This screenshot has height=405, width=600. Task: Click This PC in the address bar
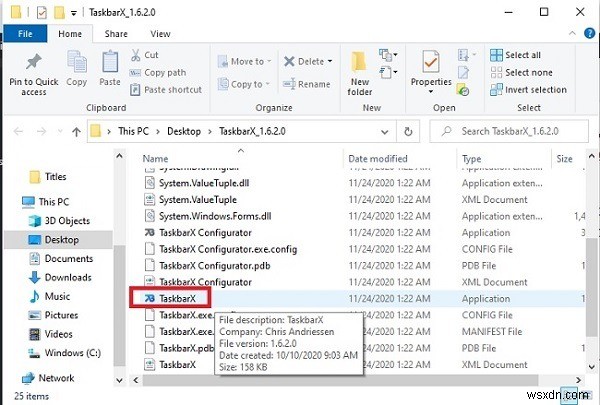pos(133,131)
